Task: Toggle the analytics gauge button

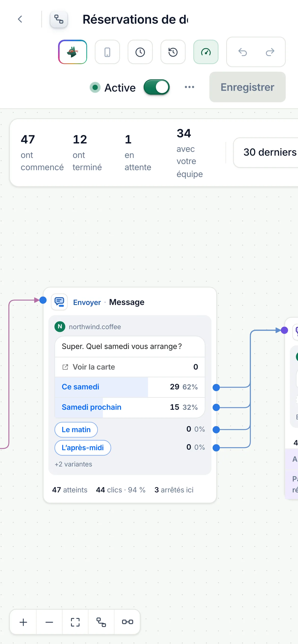Action: tap(206, 52)
